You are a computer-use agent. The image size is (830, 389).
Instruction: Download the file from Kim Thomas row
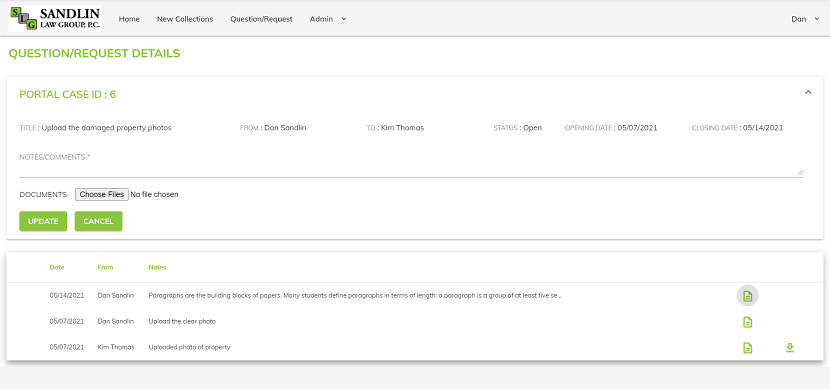tap(790, 348)
